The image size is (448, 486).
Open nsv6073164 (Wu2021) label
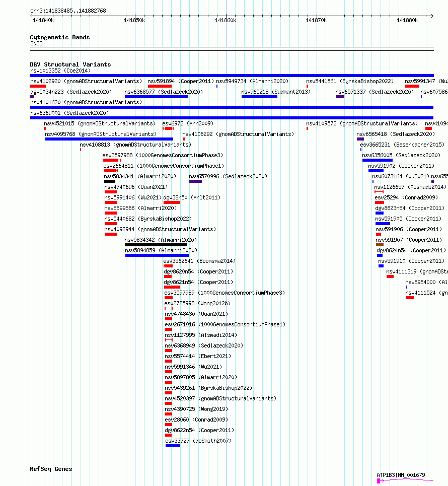coord(401,176)
